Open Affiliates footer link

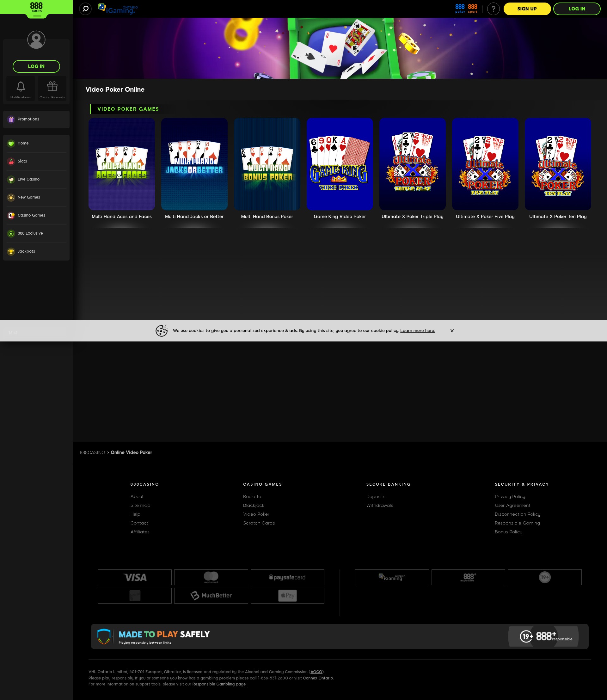[x=140, y=532]
